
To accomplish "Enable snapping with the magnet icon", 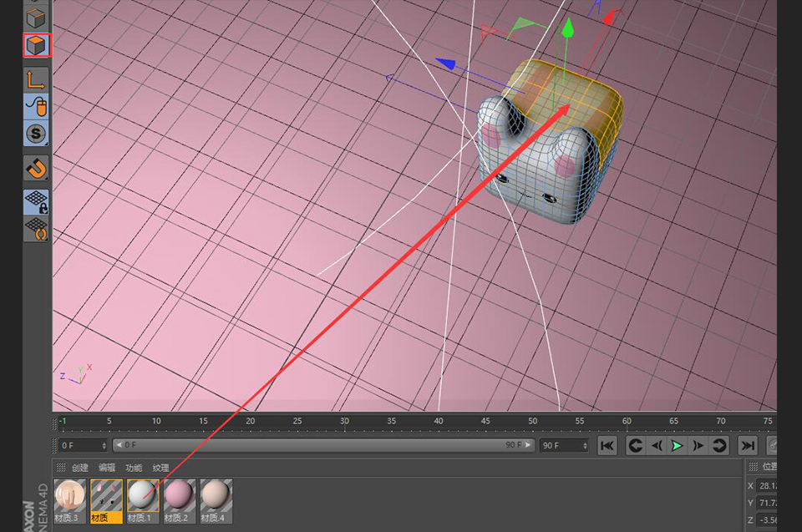I will tap(37, 168).
